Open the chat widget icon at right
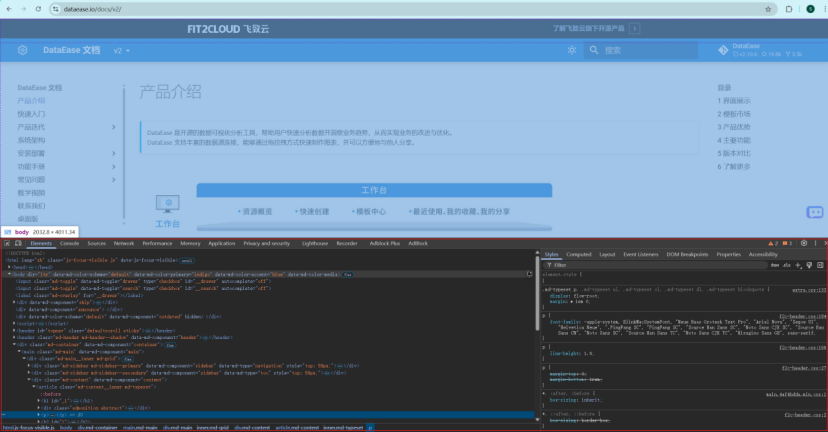The height and width of the screenshot is (432, 828). tap(815, 212)
